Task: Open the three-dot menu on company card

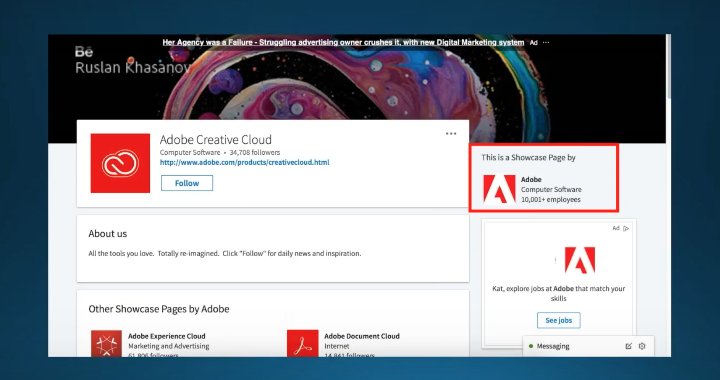Action: 451,134
